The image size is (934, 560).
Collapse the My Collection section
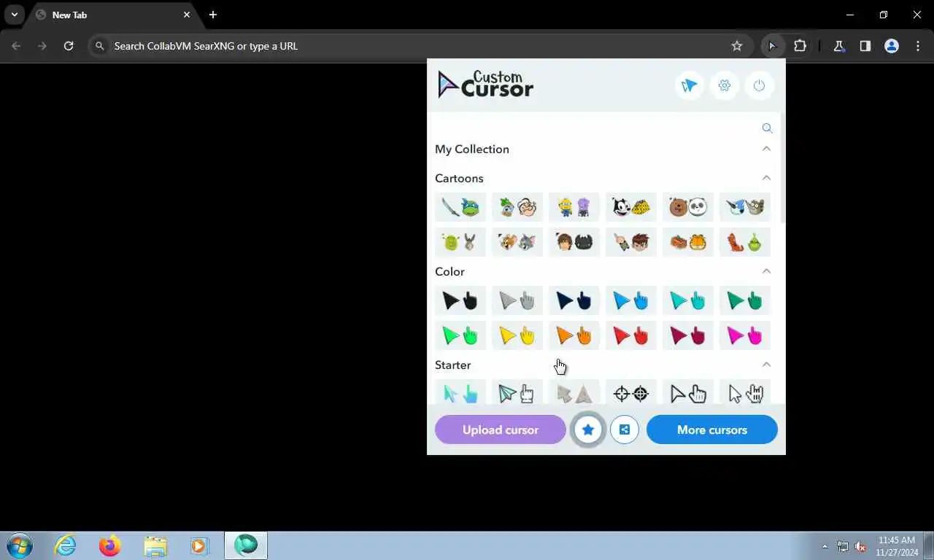click(x=766, y=149)
